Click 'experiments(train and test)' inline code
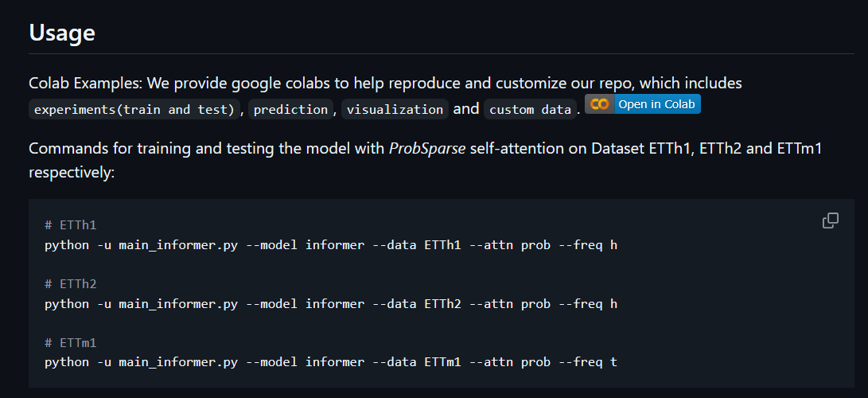Viewport: 868px width, 398px height. pyautogui.click(x=134, y=110)
